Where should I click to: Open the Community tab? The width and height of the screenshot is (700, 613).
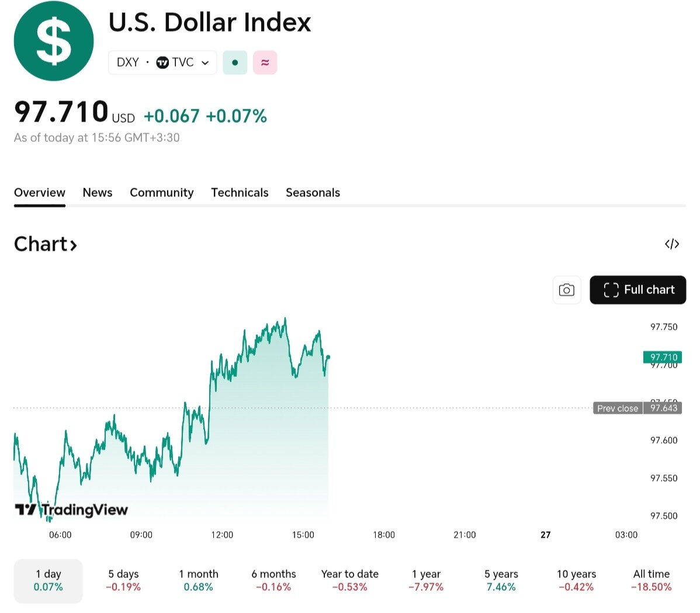coord(161,193)
